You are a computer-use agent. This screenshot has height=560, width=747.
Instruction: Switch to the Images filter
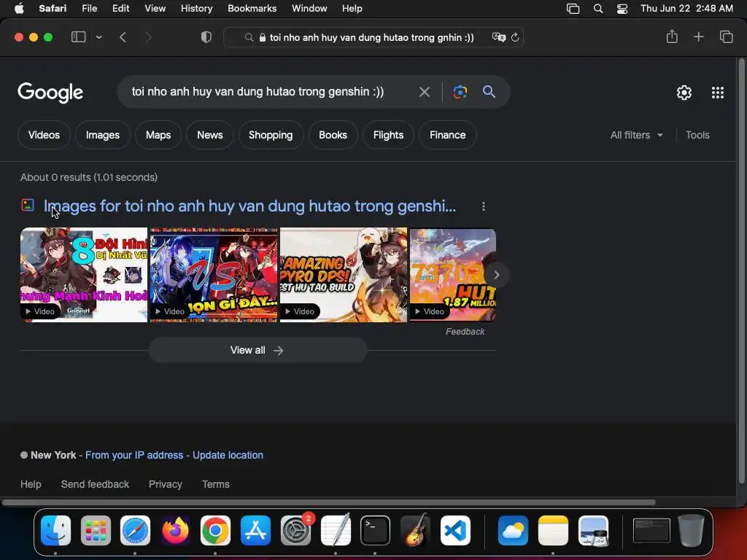pos(102,135)
